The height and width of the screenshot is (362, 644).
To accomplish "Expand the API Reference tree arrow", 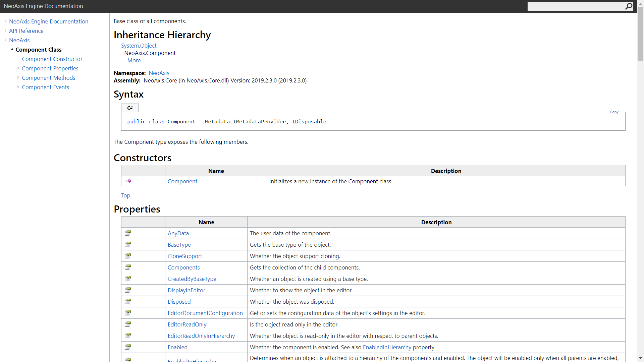I will [5, 31].
